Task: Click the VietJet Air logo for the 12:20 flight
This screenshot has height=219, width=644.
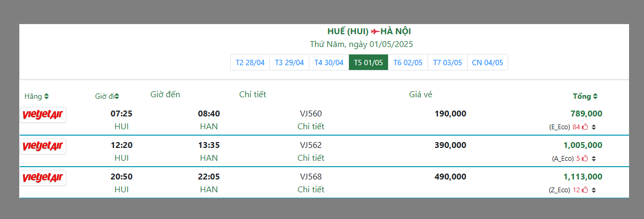Action: click(x=43, y=146)
